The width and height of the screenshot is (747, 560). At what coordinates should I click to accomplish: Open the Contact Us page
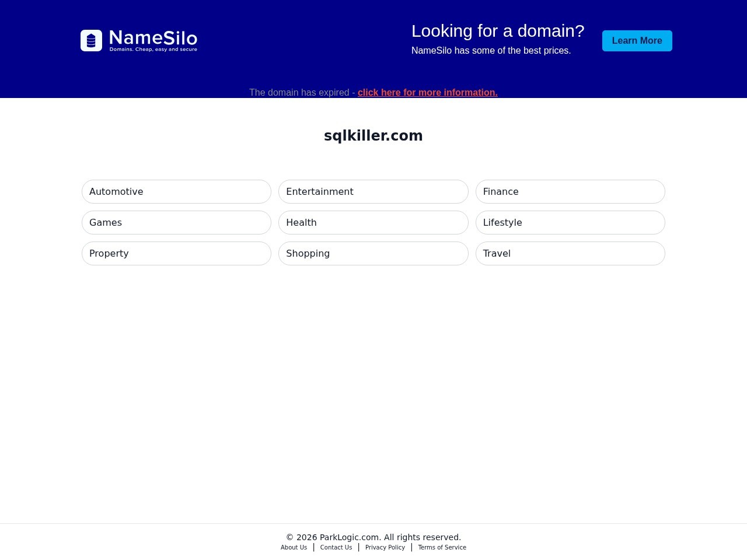(336, 547)
